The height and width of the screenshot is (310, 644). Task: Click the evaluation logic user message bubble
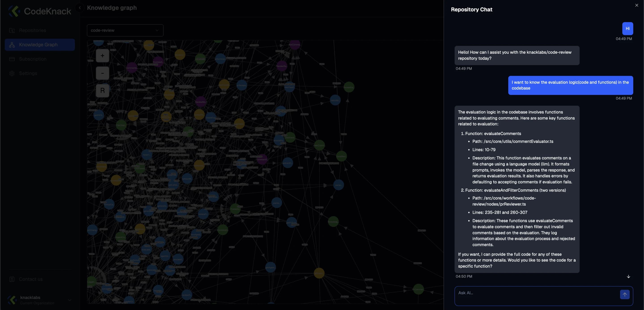tap(570, 85)
